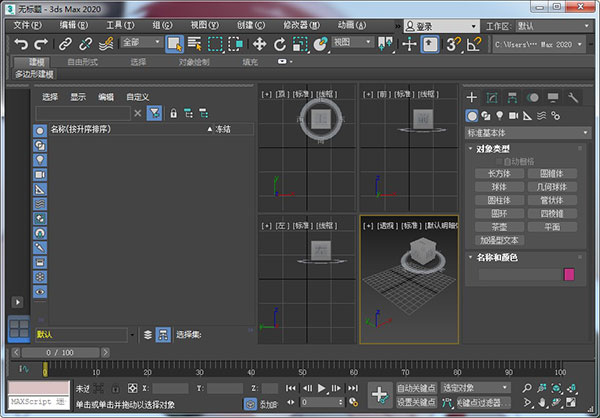
Task: Open the Utilities wrench panel
Action: click(573, 97)
